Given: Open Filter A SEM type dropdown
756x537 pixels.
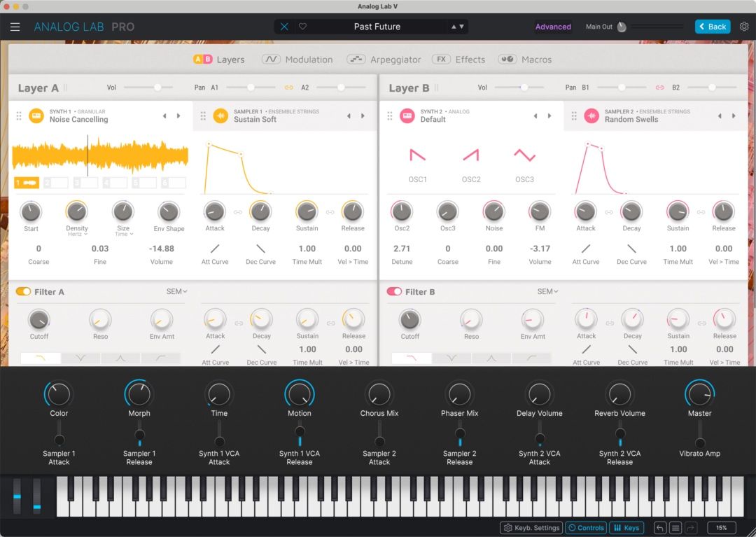Looking at the screenshot, I should coord(176,292).
